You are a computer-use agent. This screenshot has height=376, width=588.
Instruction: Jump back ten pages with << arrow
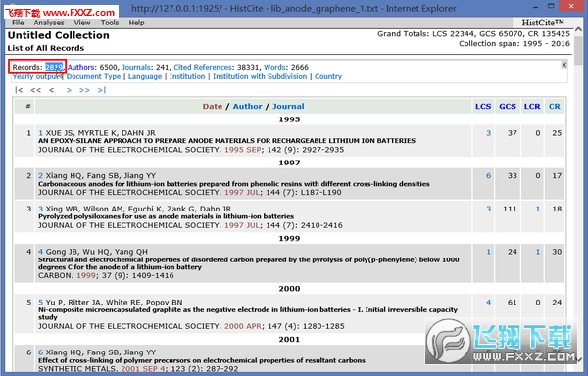pos(35,90)
